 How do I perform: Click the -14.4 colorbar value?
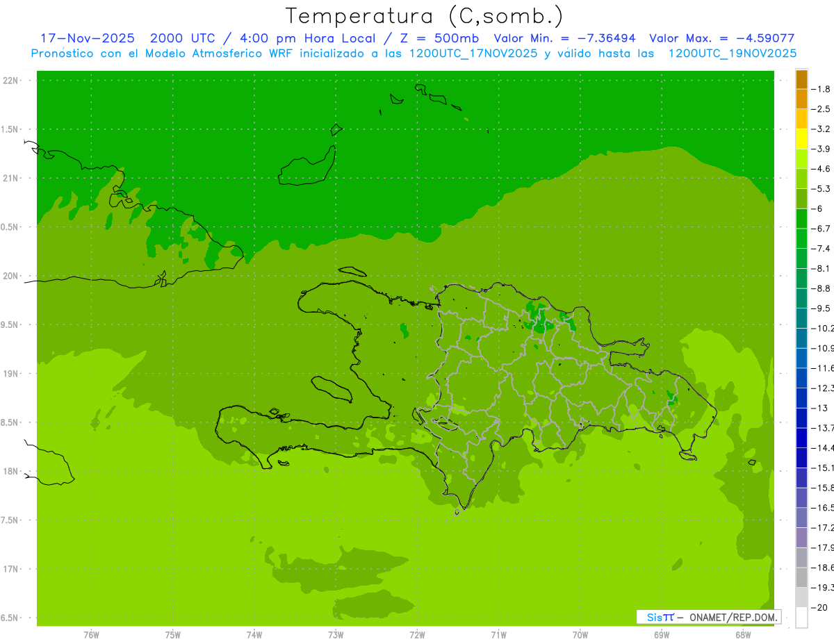pyautogui.click(x=823, y=447)
